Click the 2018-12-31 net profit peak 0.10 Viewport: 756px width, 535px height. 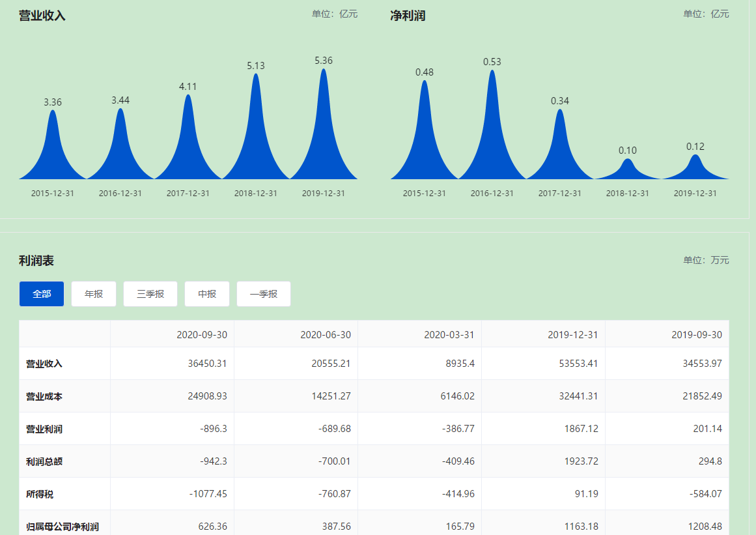(x=628, y=169)
